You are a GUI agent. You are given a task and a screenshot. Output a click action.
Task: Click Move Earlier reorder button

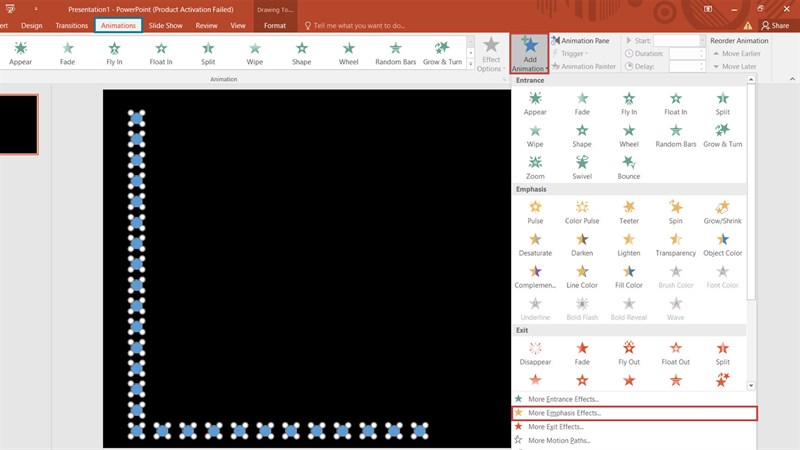[x=737, y=54]
